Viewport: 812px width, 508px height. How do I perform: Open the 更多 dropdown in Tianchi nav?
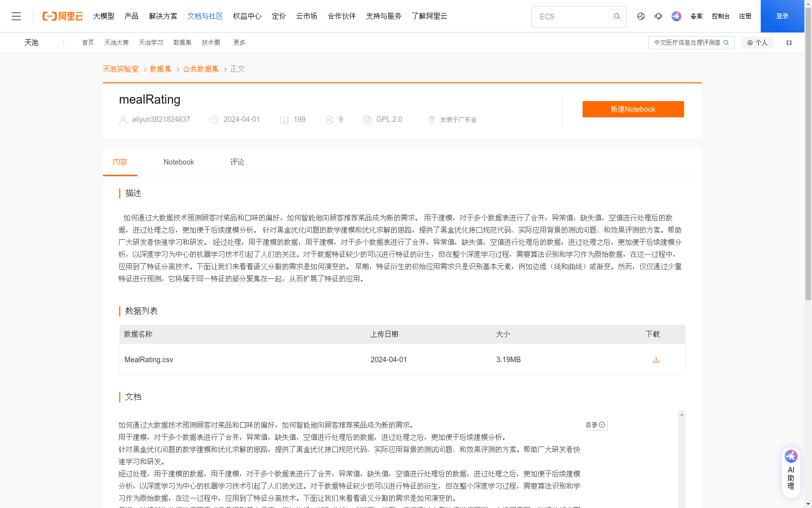[x=239, y=43]
